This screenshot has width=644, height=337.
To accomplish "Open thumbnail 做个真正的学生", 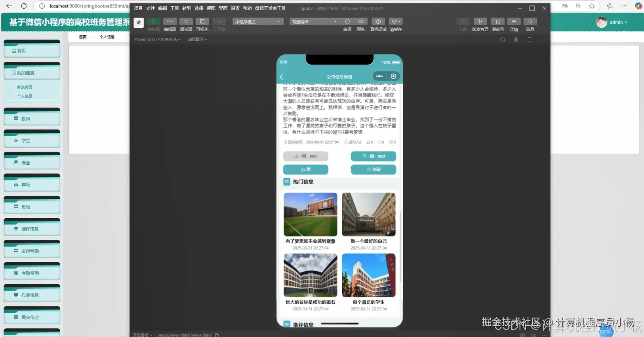I will click(x=369, y=275).
